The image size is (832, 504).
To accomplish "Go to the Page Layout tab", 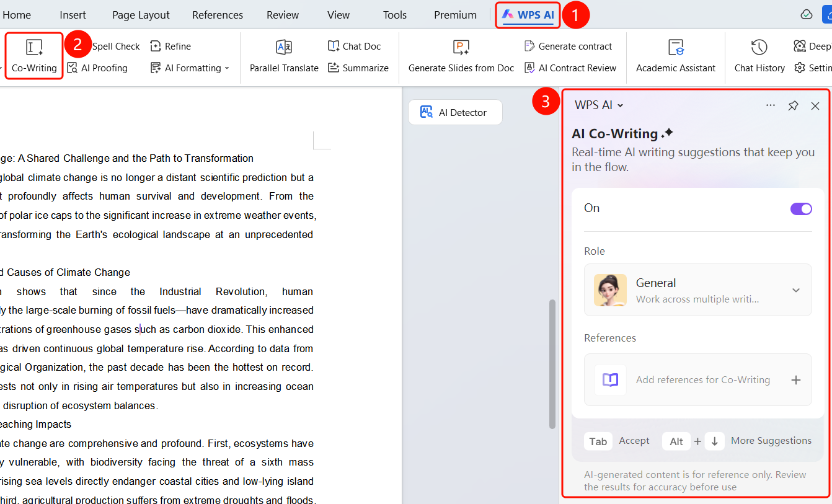I will [x=141, y=15].
